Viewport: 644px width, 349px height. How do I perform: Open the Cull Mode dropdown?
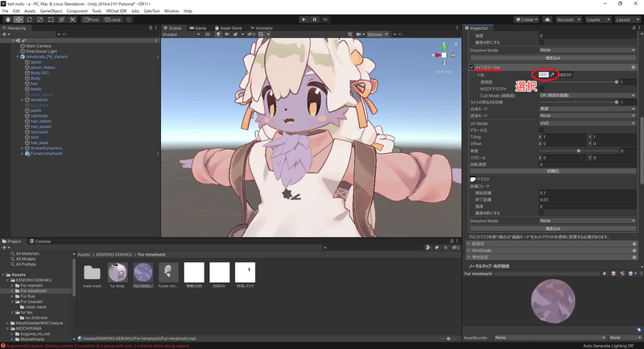click(588, 95)
